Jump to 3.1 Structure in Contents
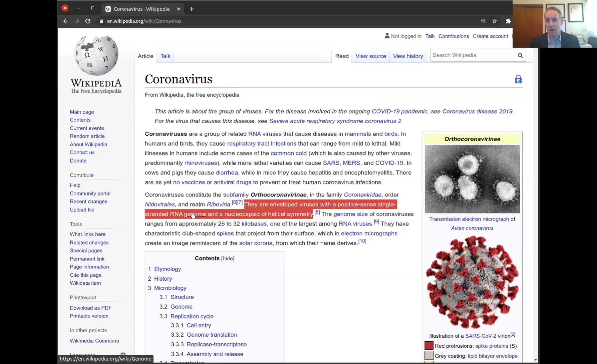Viewport: 597px width, 364px height. click(182, 297)
